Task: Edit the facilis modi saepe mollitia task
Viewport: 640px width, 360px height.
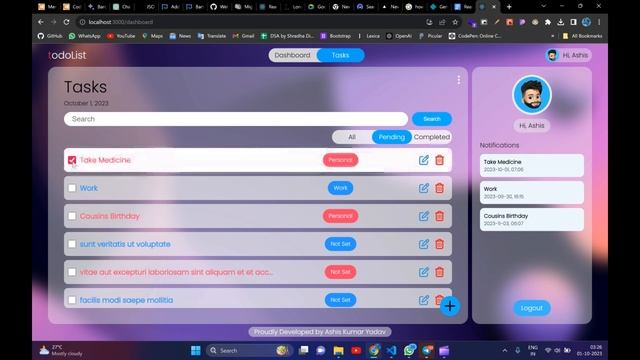Action: pos(424,300)
